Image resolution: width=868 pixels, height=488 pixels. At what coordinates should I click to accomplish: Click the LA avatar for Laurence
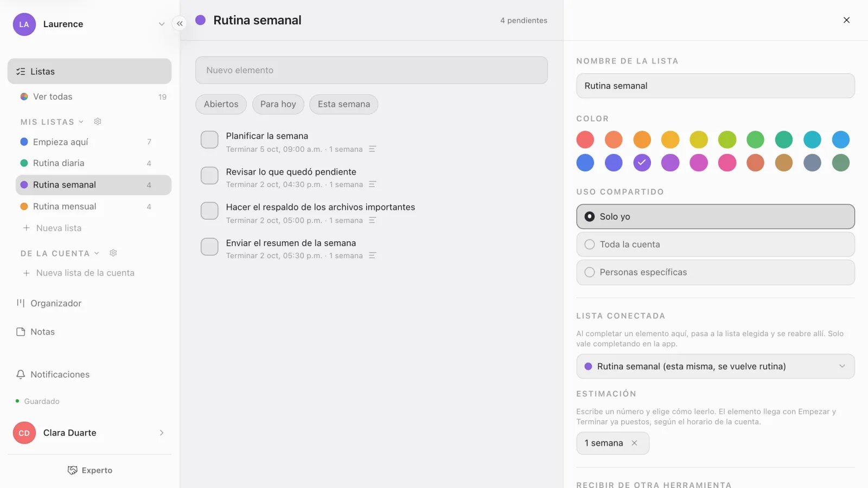(24, 24)
